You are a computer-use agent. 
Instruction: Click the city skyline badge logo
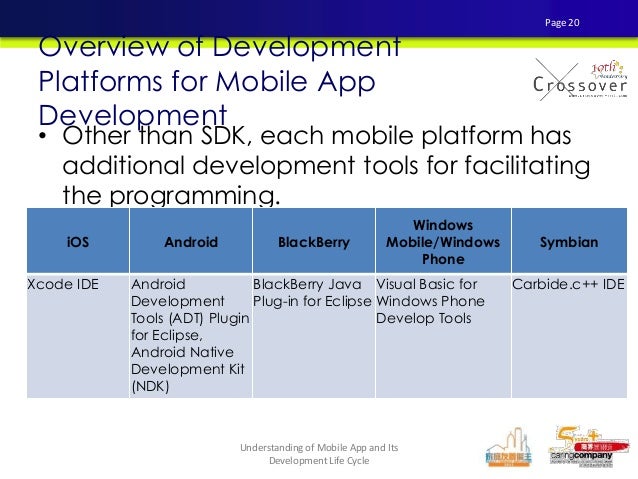click(x=509, y=447)
